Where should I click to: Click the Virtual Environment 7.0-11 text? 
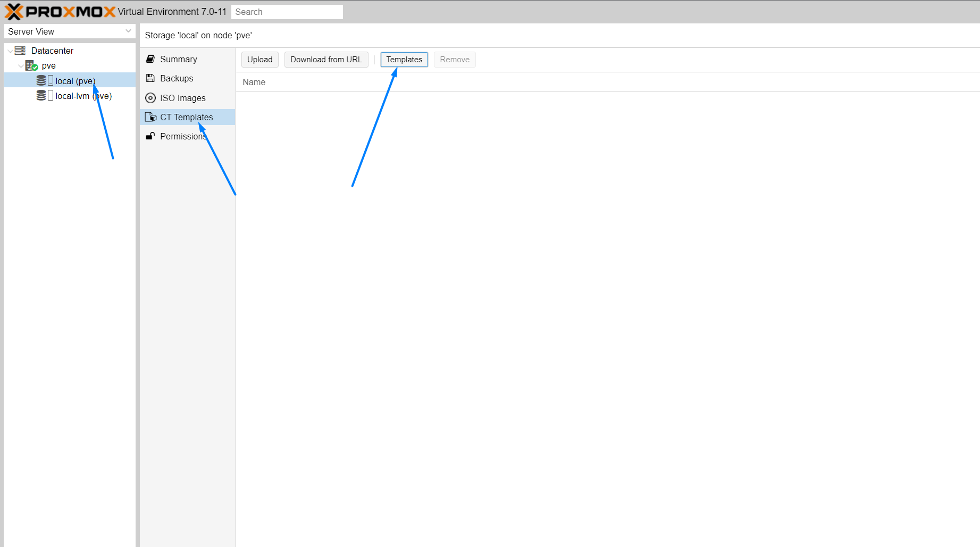[172, 12]
